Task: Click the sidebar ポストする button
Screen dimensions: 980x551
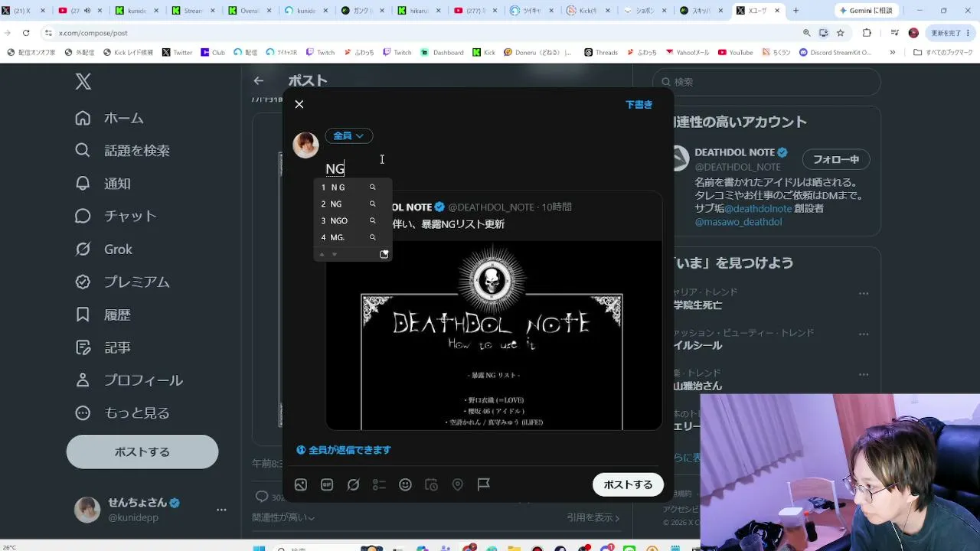Action: (142, 452)
